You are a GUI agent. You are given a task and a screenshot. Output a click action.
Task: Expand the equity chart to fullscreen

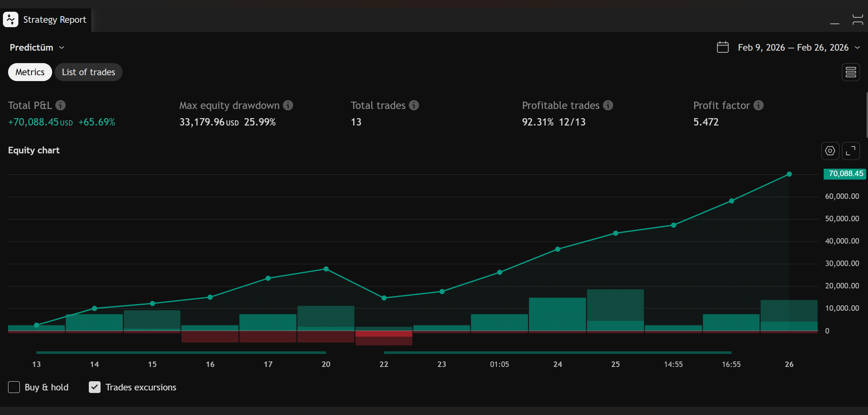coord(851,151)
